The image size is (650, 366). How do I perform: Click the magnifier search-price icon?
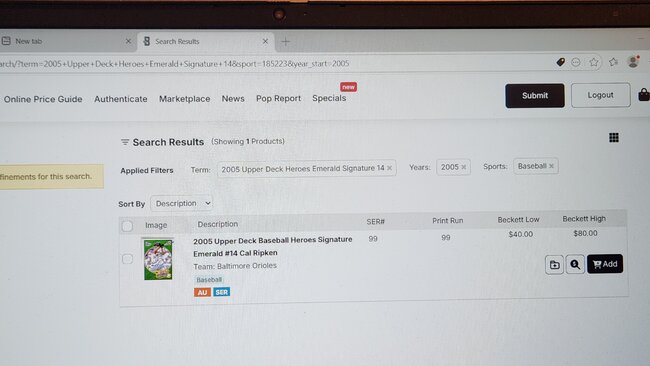pyautogui.click(x=575, y=264)
